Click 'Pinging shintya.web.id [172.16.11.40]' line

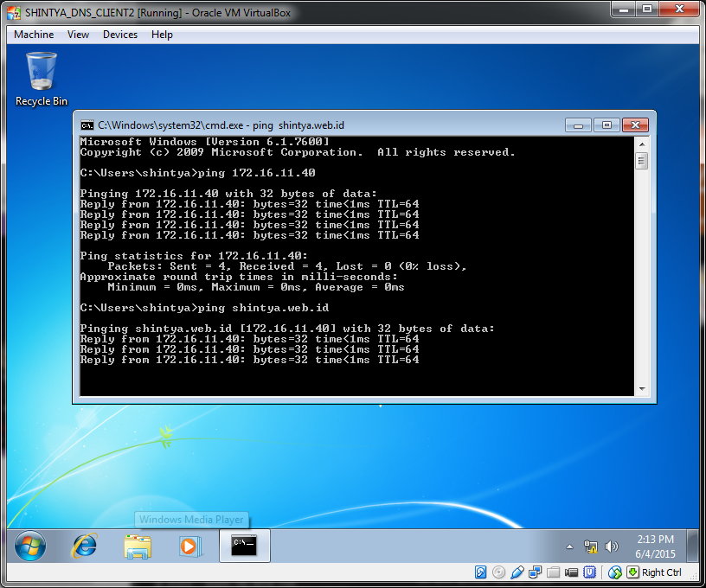coord(287,329)
